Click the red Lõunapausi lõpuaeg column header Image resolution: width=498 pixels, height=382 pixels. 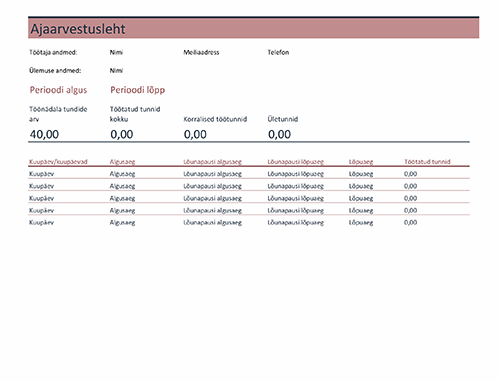coord(295,162)
